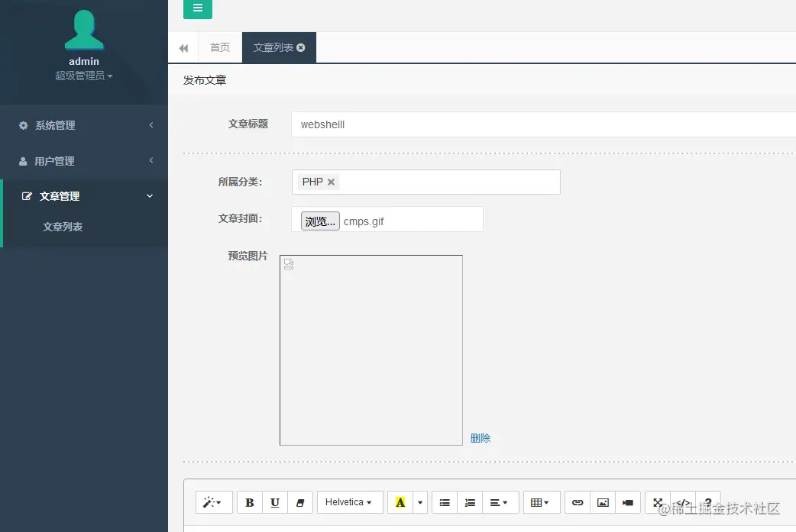Click the insert picture icon
Viewport: 796px width, 532px height.
click(603, 502)
